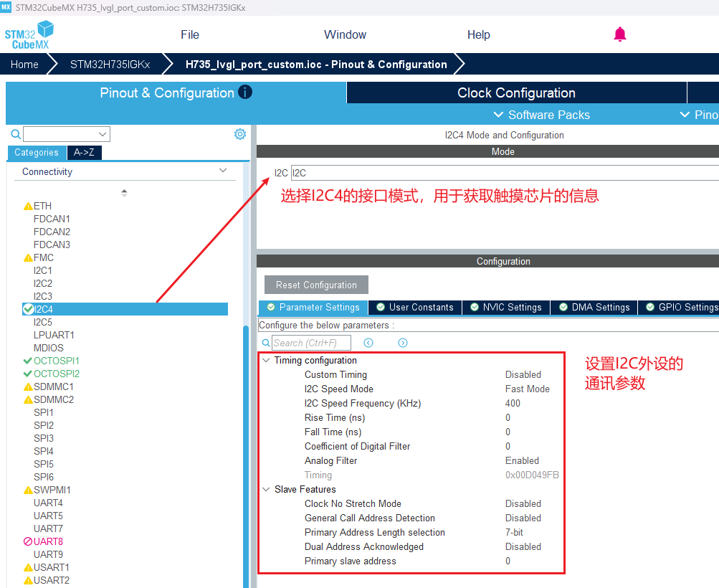
Task: Click the STM32H735IGKx breadcrumb
Action: [110, 65]
